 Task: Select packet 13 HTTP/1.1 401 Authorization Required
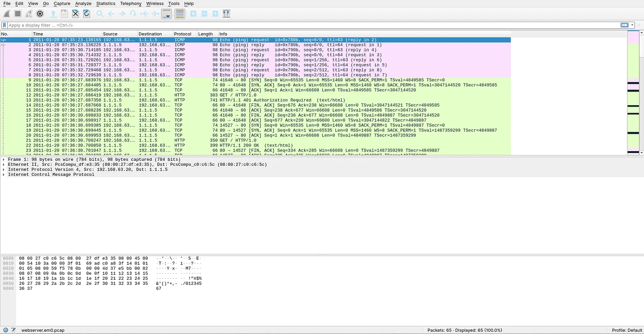pos(255,100)
